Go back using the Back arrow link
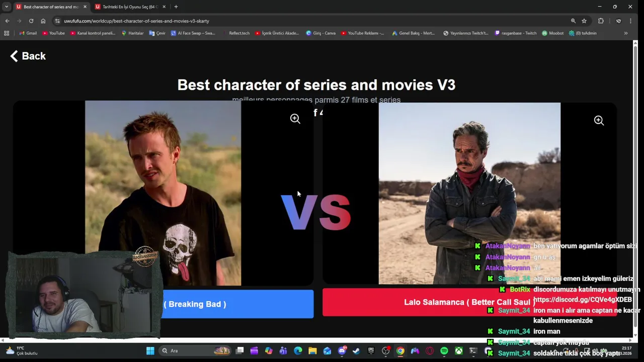The width and height of the screenshot is (644, 362). coord(28,56)
